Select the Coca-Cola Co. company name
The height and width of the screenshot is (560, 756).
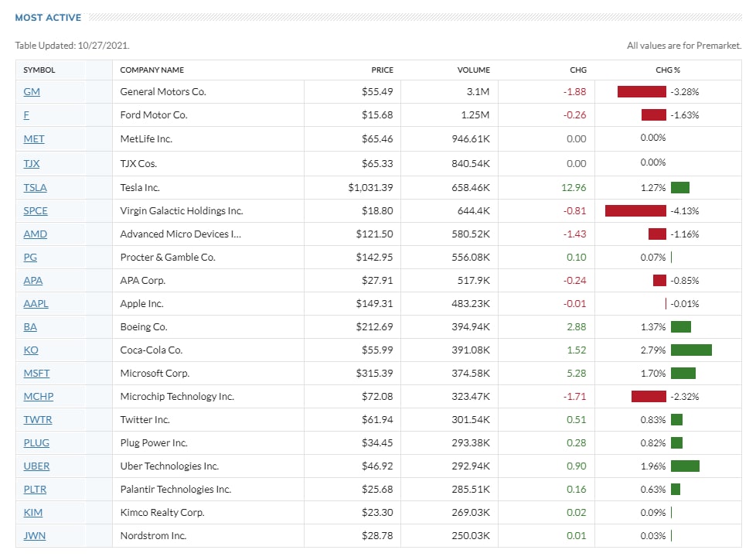point(152,350)
